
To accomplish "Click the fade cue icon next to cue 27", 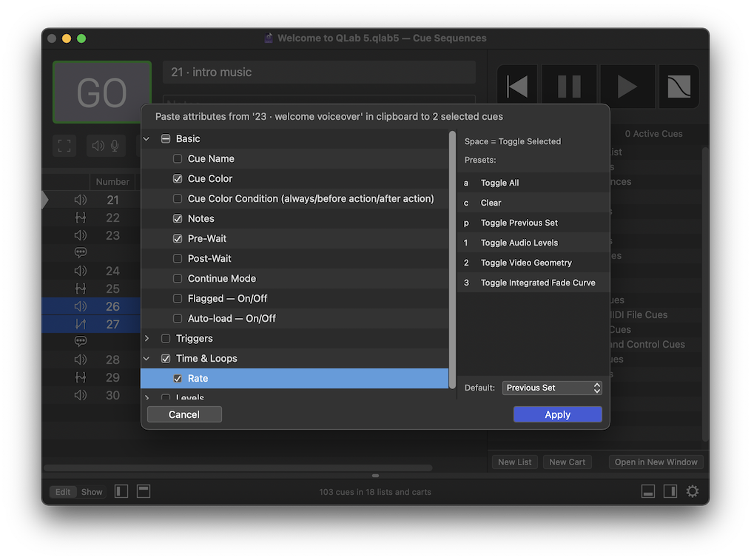I will (81, 323).
